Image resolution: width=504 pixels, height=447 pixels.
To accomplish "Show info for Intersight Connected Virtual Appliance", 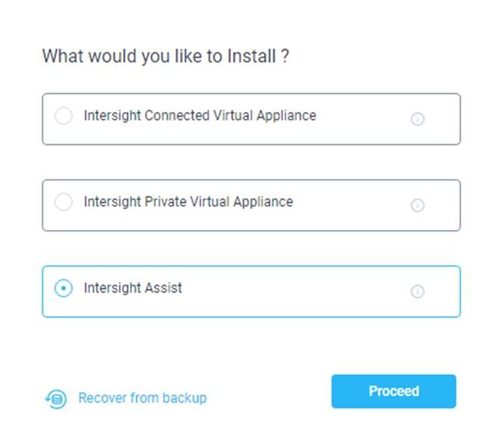I will [x=417, y=119].
